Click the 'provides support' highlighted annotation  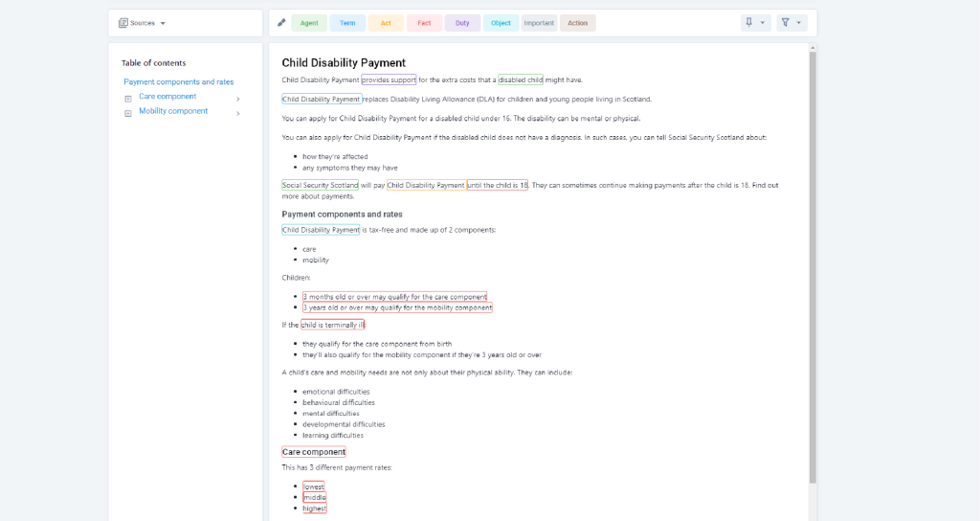(x=389, y=80)
